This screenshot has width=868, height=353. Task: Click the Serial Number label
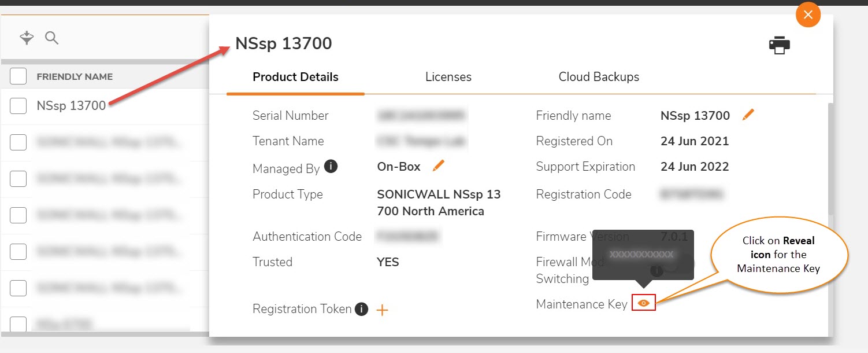pos(290,116)
